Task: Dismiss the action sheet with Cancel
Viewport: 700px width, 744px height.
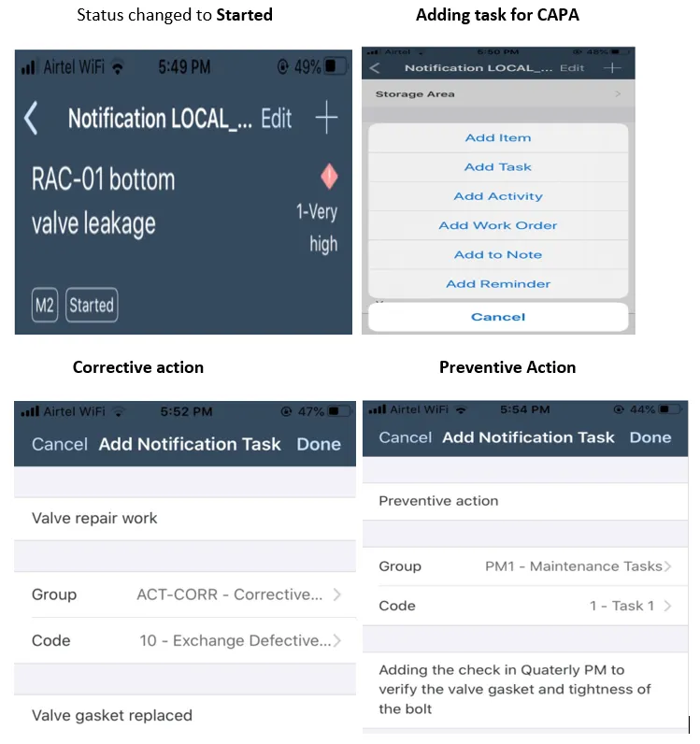Action: 498,317
